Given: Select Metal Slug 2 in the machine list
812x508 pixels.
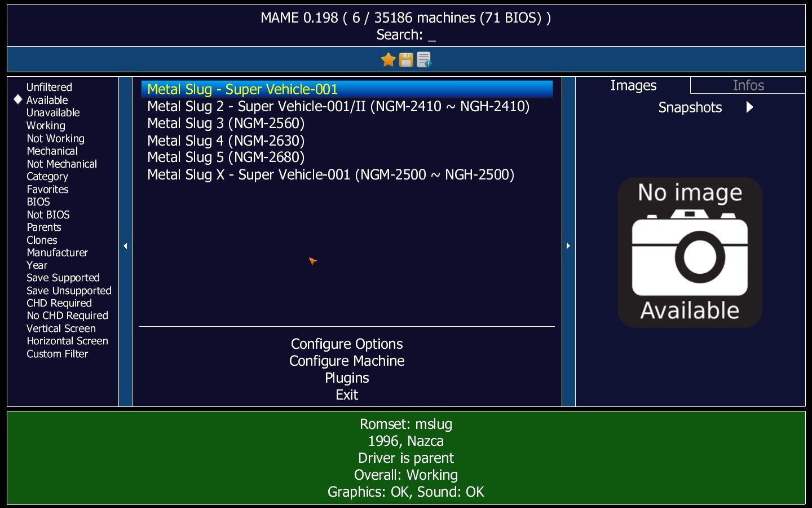Looking at the screenshot, I should [x=347, y=106].
